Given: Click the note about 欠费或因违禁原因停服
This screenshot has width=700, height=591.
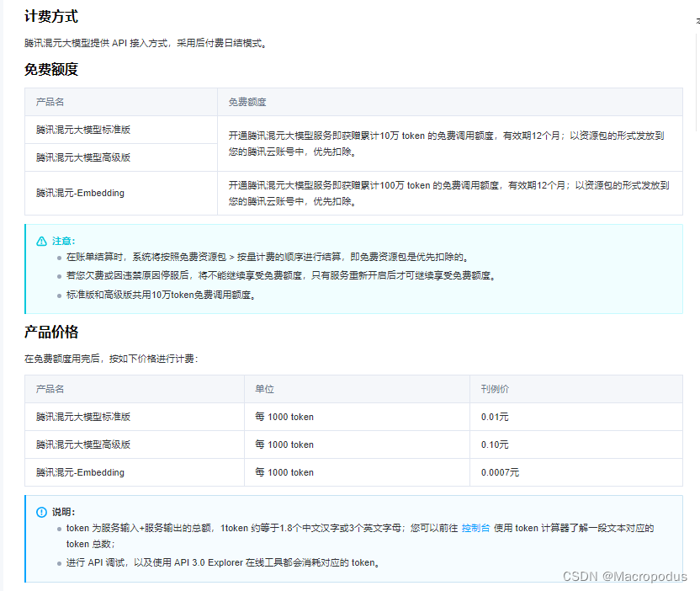Looking at the screenshot, I should (281, 275).
